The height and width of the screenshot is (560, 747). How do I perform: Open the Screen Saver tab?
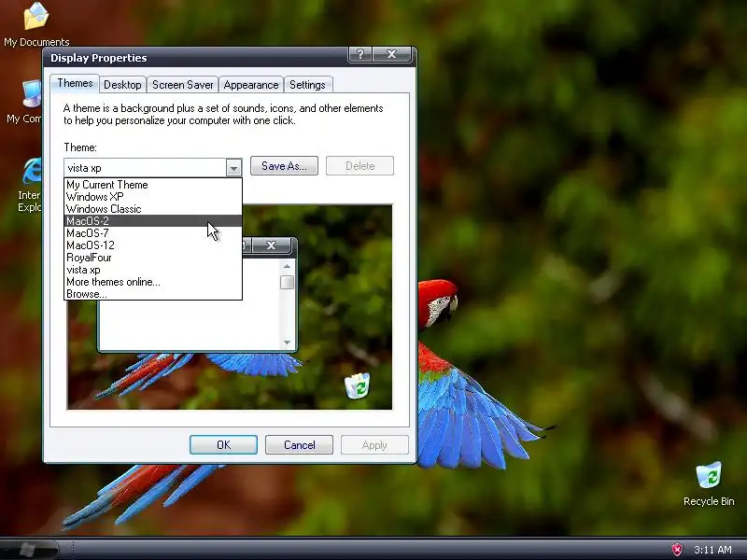click(x=182, y=85)
